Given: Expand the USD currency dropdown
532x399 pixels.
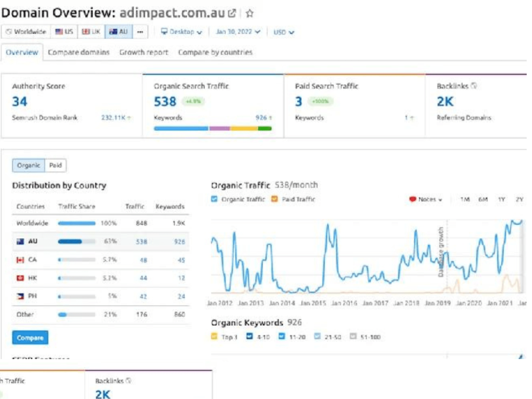Looking at the screenshot, I should pos(284,32).
